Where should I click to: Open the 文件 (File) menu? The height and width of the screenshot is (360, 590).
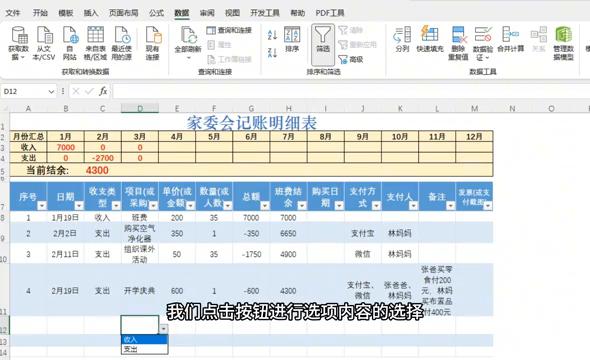coord(13,13)
